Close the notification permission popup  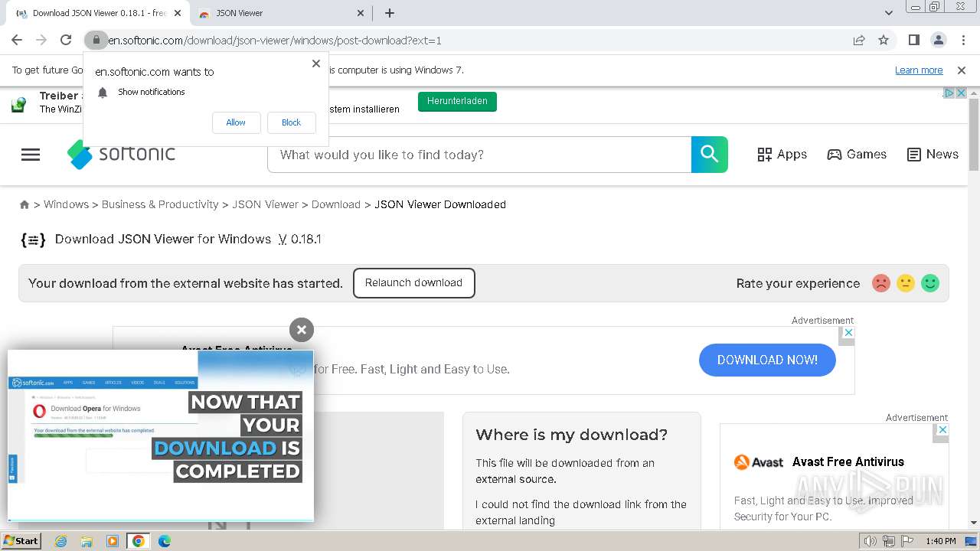(316, 64)
